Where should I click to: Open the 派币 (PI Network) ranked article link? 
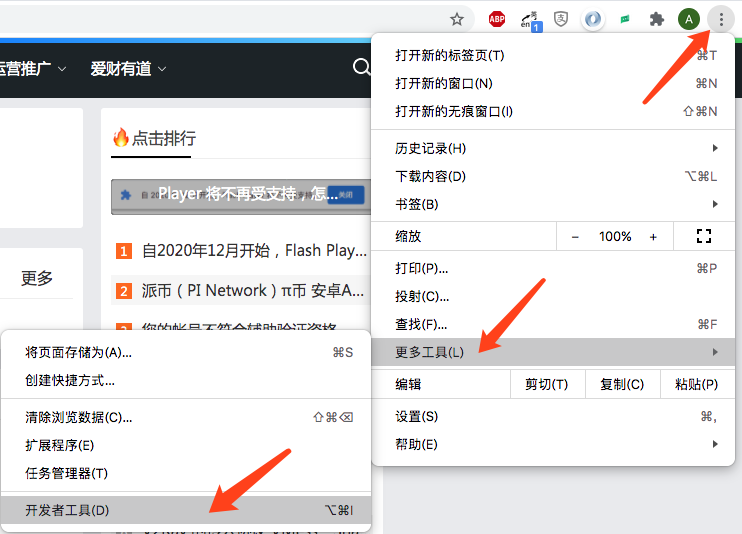(x=252, y=291)
